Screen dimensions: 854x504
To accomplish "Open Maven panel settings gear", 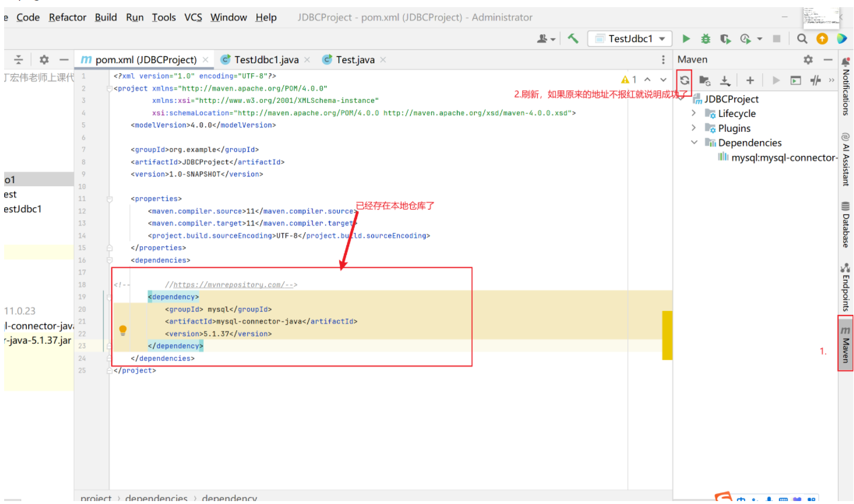I will [808, 60].
